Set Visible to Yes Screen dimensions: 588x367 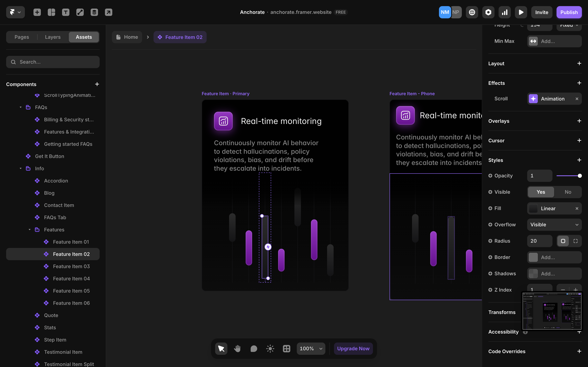(541, 192)
